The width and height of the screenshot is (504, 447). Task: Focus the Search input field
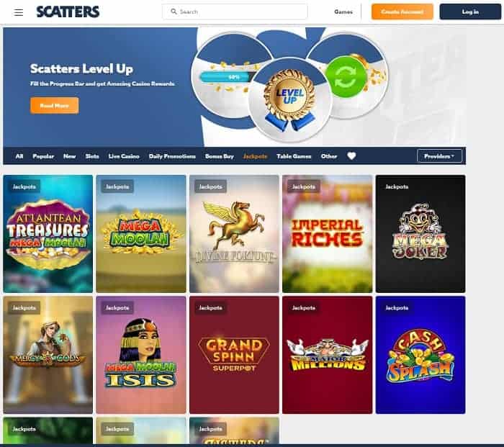pos(235,12)
